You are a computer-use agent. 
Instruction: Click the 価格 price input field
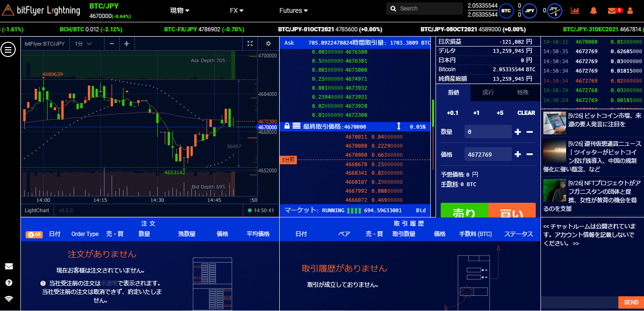click(488, 154)
